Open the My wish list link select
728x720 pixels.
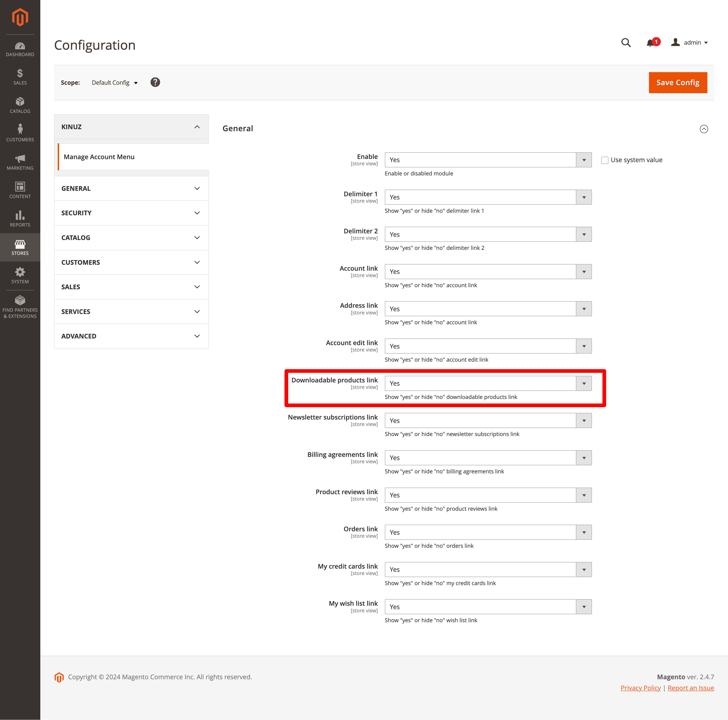coord(488,607)
